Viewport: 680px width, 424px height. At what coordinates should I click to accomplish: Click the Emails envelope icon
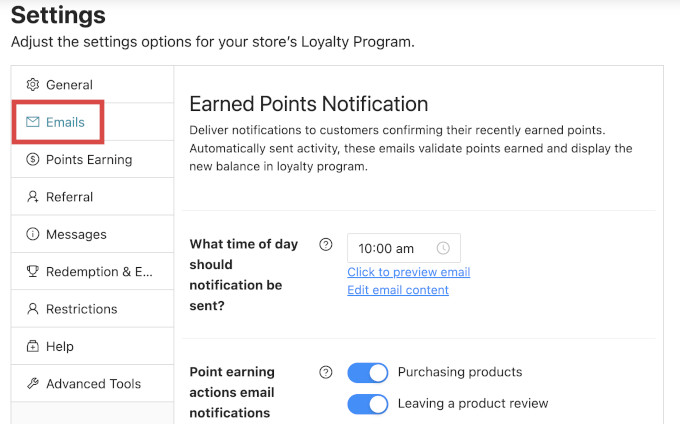(x=33, y=122)
